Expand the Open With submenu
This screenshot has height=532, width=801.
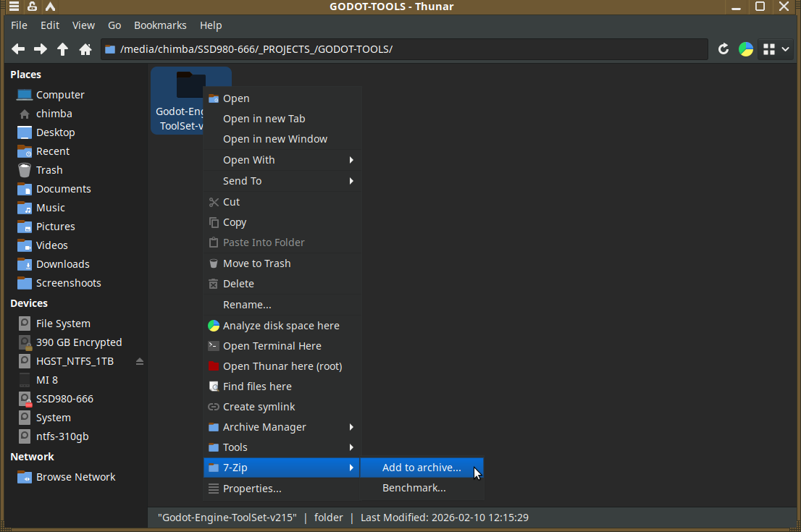(282, 160)
